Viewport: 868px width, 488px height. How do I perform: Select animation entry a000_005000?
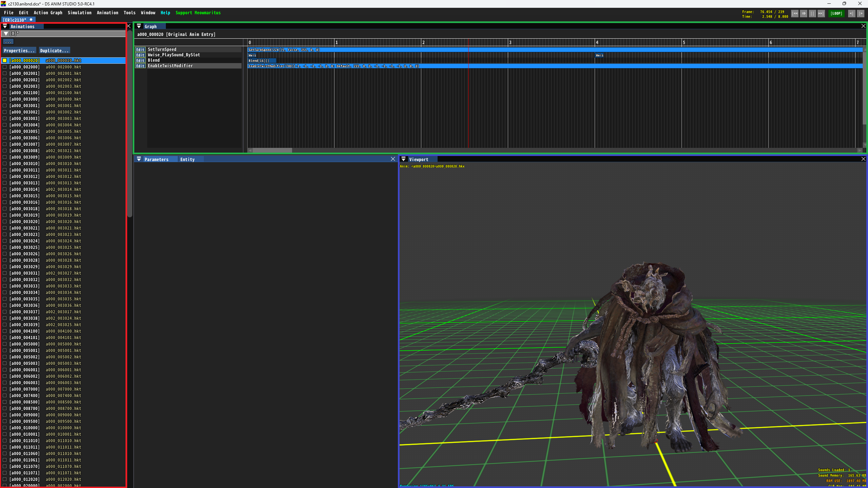click(x=64, y=344)
